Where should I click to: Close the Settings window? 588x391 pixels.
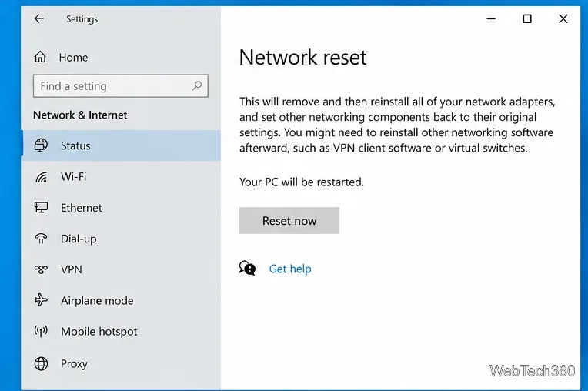coord(563,18)
